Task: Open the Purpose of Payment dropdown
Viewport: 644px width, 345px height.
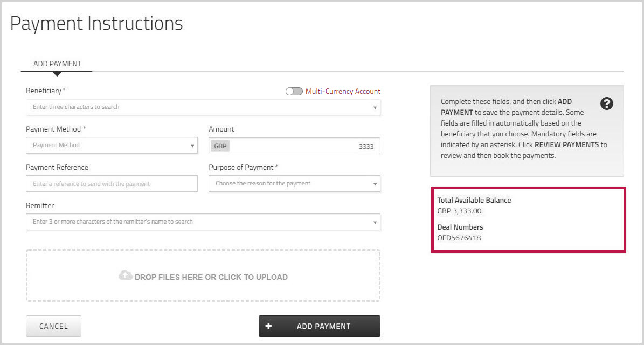Action: [x=294, y=184]
